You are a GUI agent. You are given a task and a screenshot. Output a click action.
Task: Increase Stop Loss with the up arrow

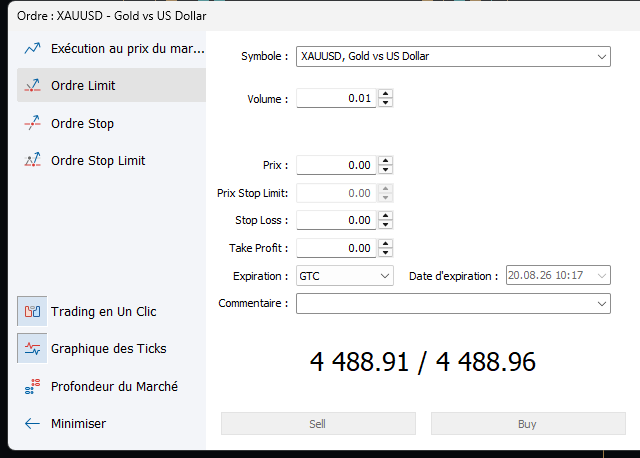(386, 216)
